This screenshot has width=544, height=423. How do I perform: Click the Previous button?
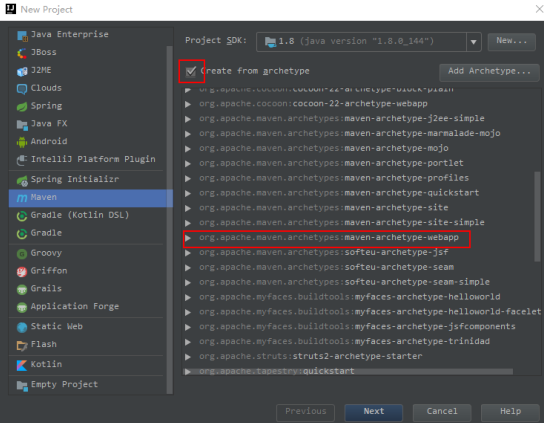[305, 412]
